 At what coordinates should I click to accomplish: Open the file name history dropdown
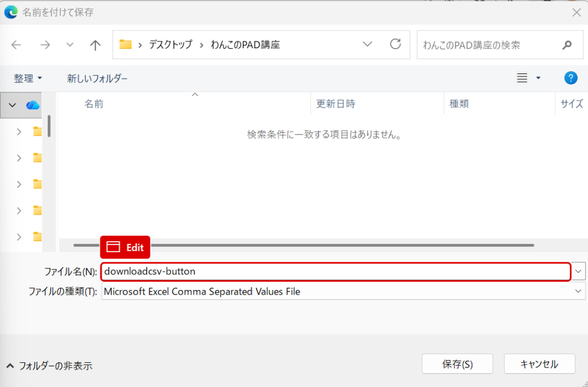tap(578, 272)
